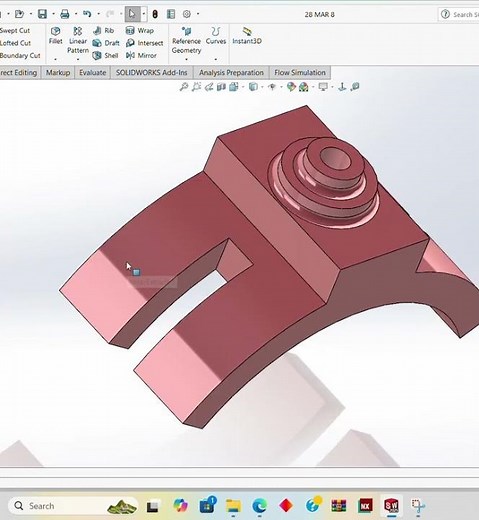Viewport: 479px width, 520px height.
Task: Click Previous View in the view toolbar
Action: 209,87
